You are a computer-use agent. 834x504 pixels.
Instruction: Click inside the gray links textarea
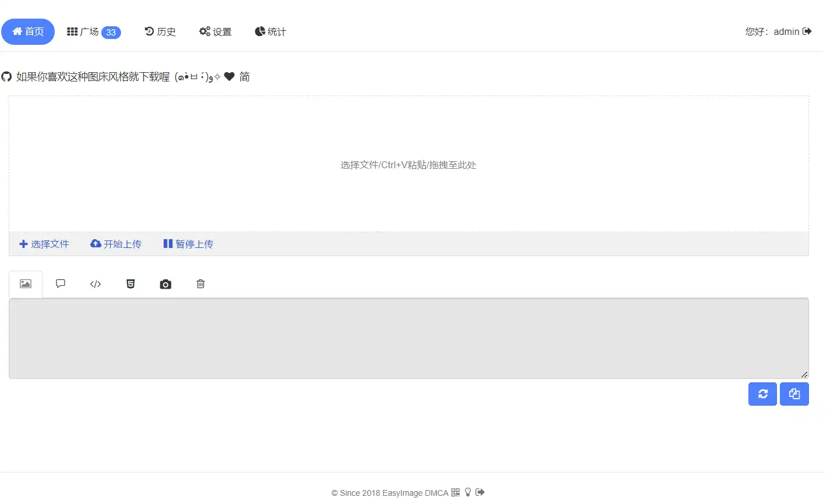click(407, 338)
